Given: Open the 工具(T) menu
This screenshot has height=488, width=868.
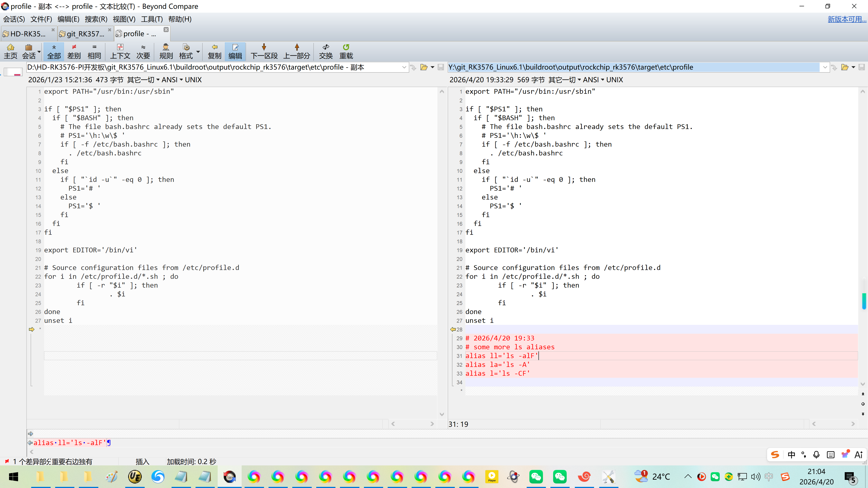Looking at the screenshot, I should pos(152,19).
